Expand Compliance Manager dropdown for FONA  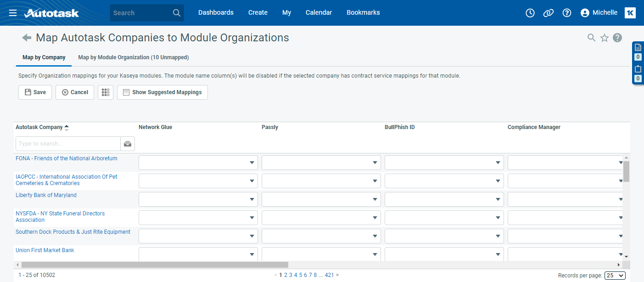621,163
